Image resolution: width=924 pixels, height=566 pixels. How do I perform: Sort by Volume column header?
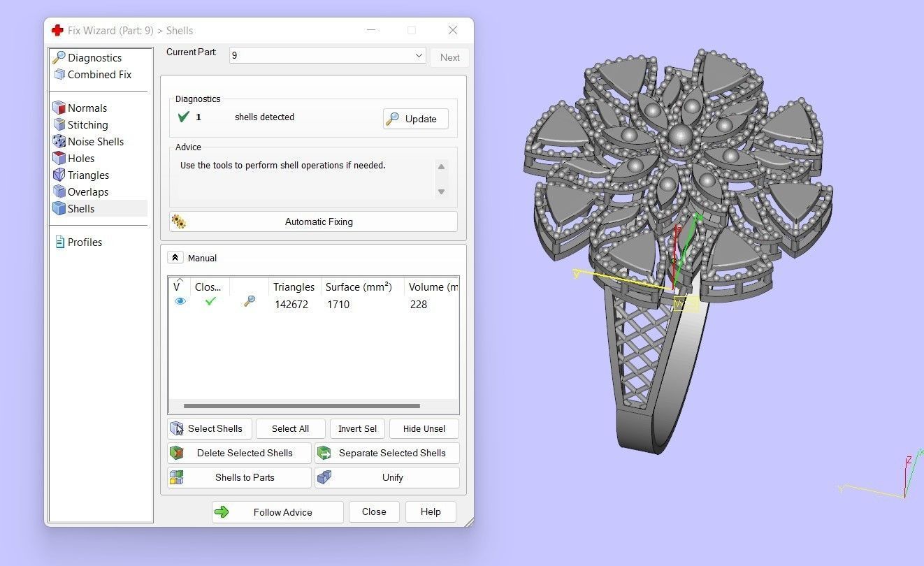point(432,286)
